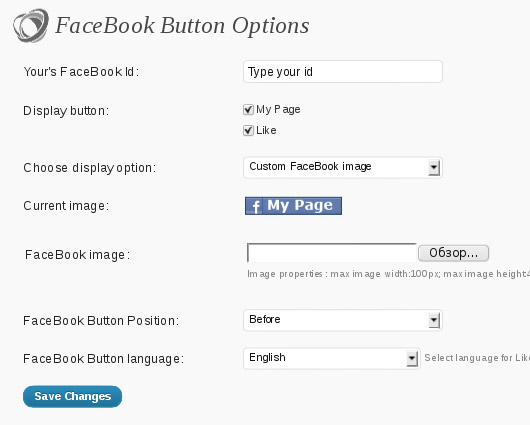Toggle the Like checkbox
530x425 pixels.
pos(248,131)
